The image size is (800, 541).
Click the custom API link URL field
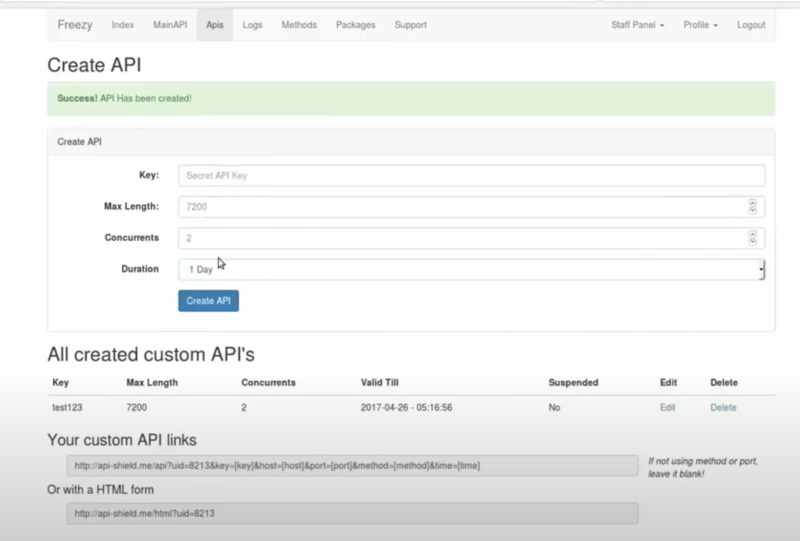(x=351, y=466)
